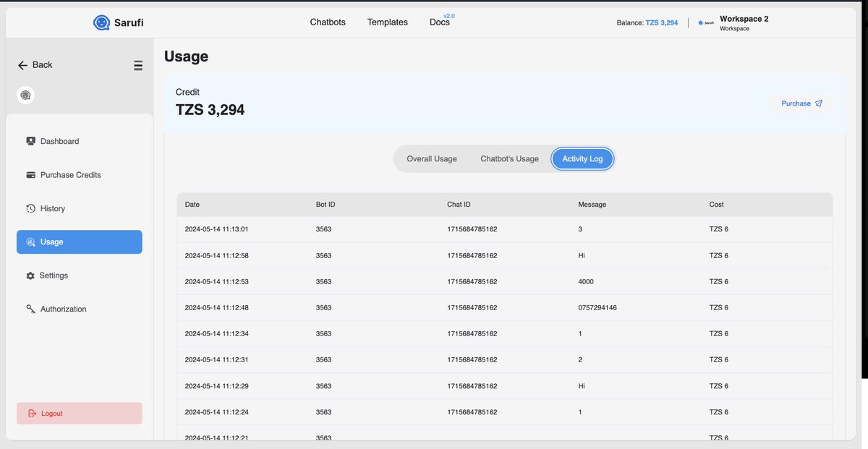The image size is (868, 449).
Task: Click message 2 in 11:12:31 row
Action: coord(580,360)
